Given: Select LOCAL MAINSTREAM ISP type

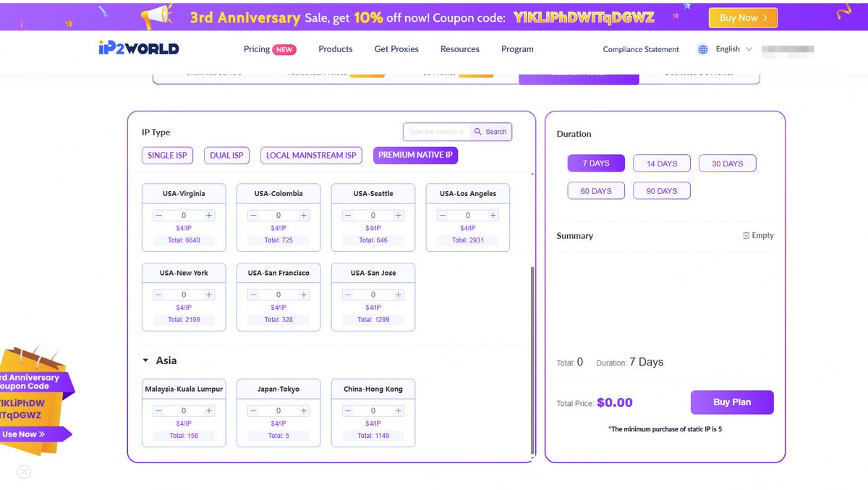Looking at the screenshot, I should coord(311,156).
